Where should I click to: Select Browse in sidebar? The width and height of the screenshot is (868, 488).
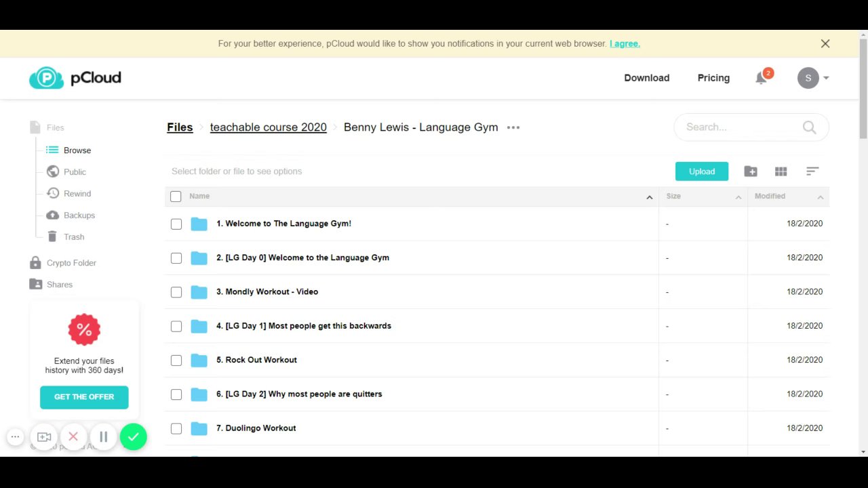(x=68, y=150)
